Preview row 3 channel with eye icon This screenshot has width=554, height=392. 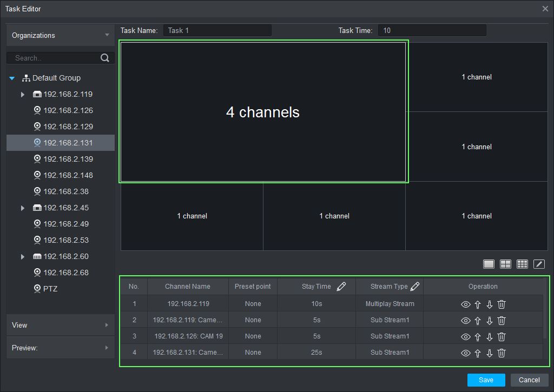pos(466,336)
